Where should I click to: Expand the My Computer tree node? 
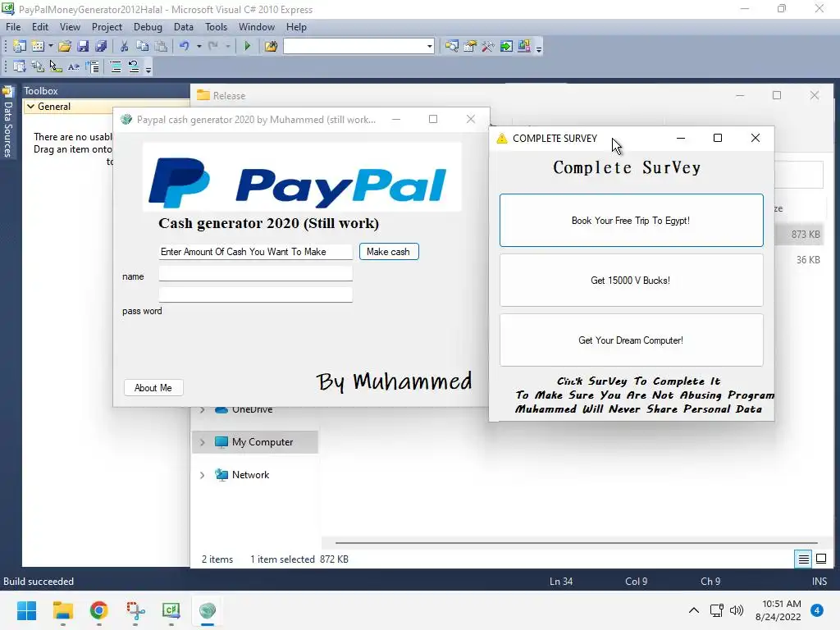coord(203,442)
